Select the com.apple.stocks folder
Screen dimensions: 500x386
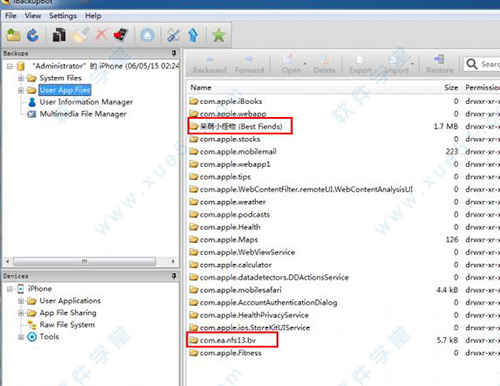230,139
